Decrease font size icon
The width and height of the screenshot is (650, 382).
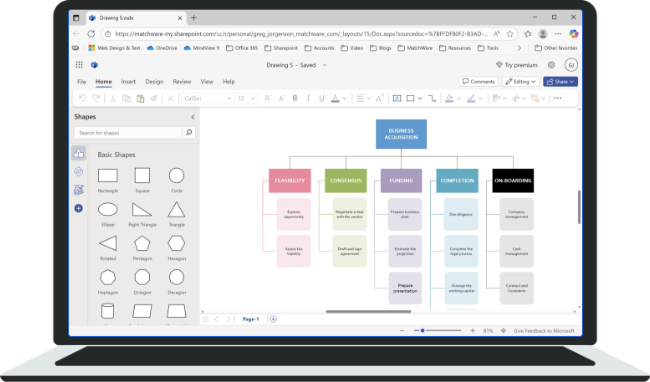pos(281,98)
